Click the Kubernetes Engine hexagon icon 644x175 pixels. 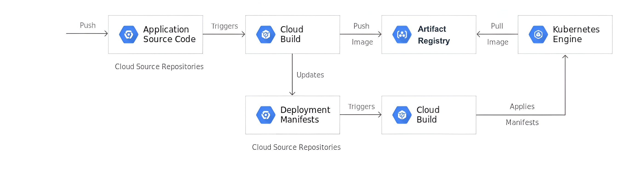538,35
